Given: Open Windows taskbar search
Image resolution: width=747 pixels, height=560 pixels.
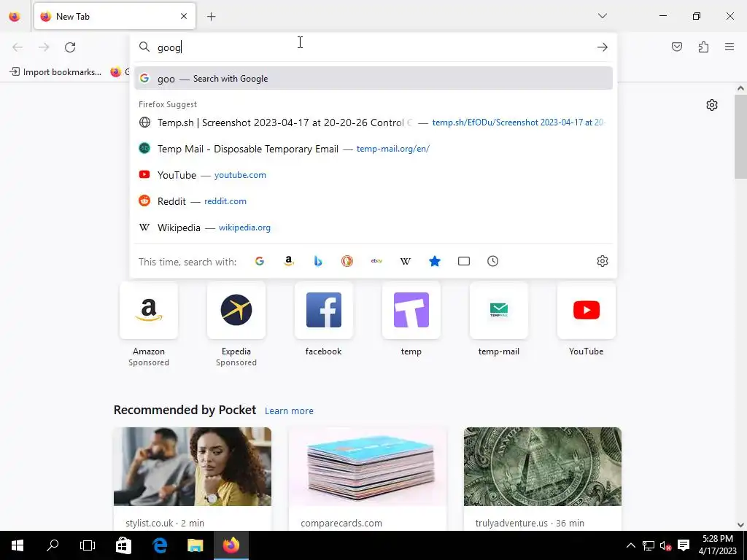Looking at the screenshot, I should point(53,545).
